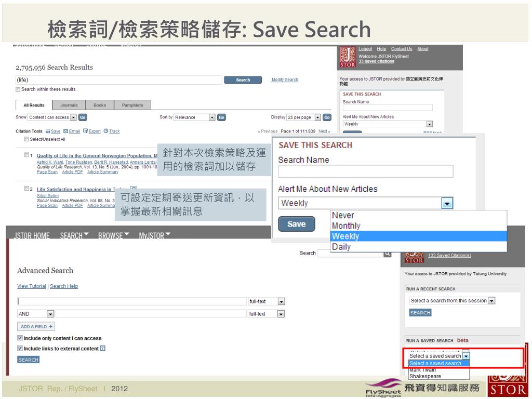Open the SEARCH menu in navigation bar

(74, 235)
